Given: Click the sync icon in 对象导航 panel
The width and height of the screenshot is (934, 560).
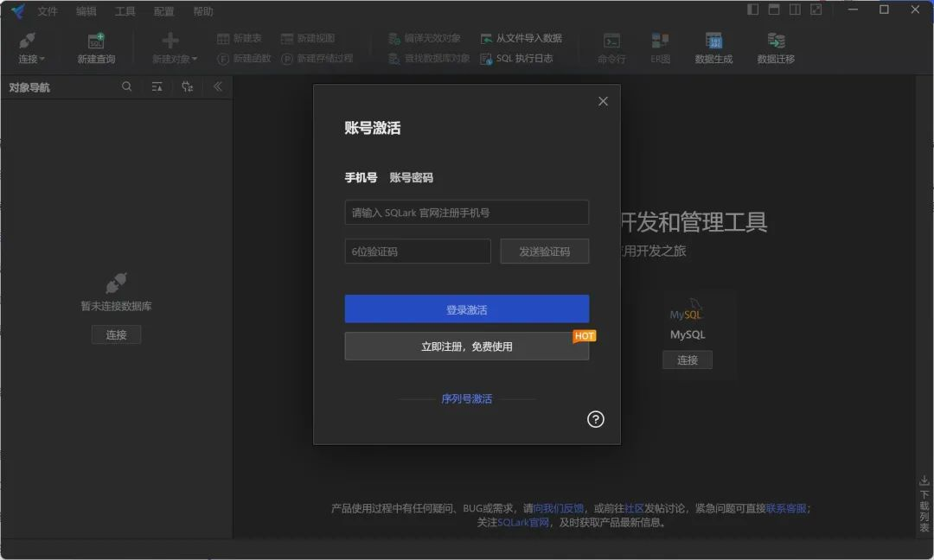Looking at the screenshot, I should (187, 87).
